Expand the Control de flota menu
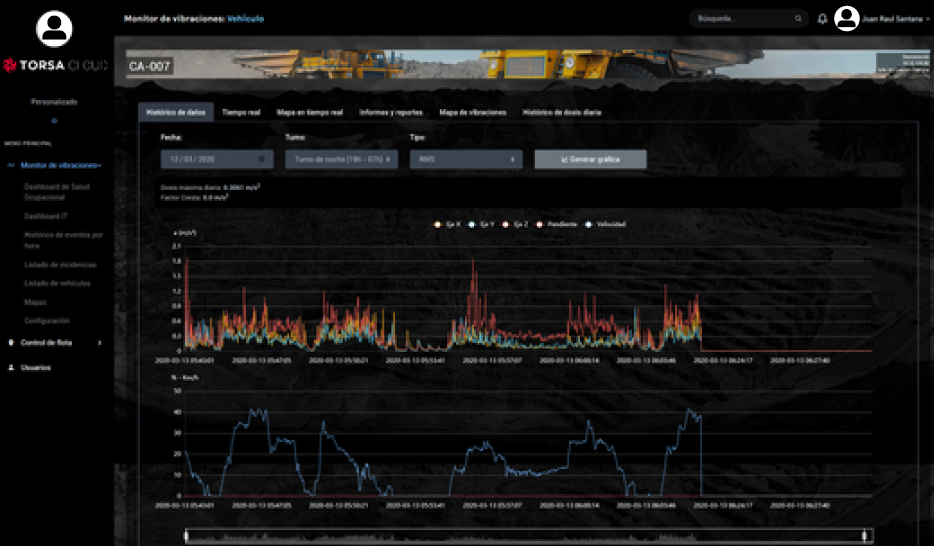The image size is (934, 546). (99, 343)
